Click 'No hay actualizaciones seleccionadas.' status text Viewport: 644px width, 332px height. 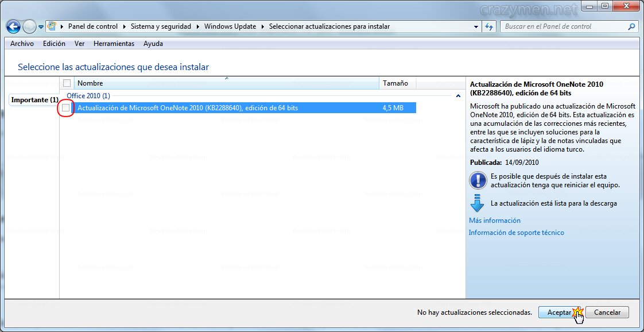click(x=474, y=312)
